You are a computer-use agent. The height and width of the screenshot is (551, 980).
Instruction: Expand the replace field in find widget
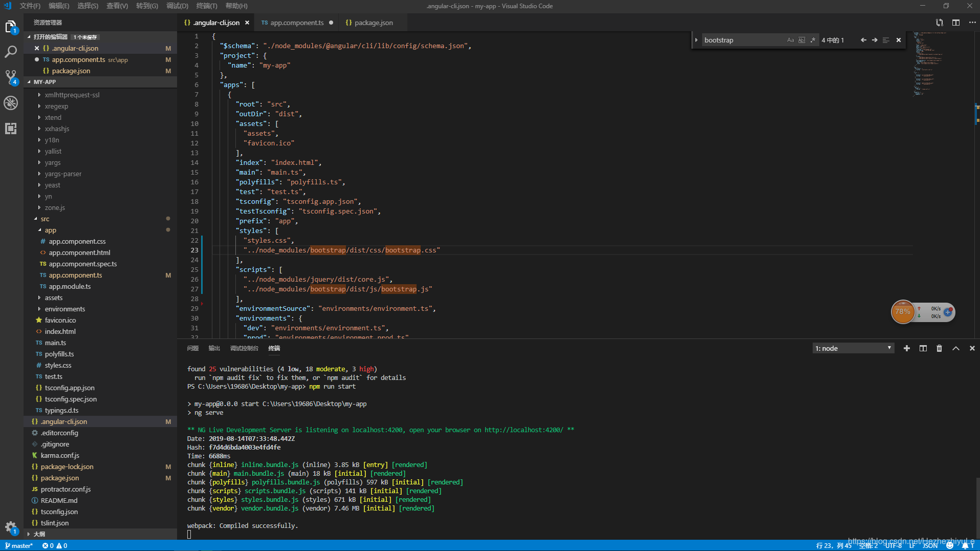coord(696,40)
